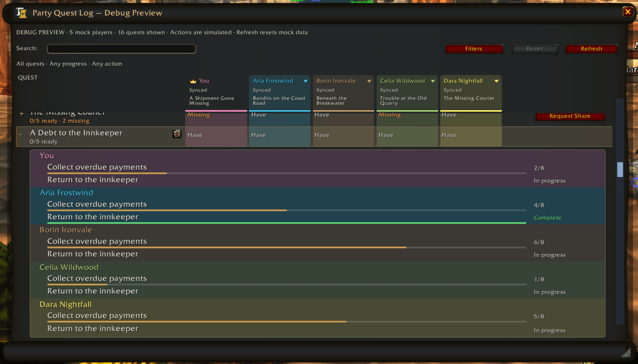Click Aria Frostwind's green Return to the innkeeper bar
This screenshot has width=638, height=364.
pyautogui.click(x=287, y=223)
